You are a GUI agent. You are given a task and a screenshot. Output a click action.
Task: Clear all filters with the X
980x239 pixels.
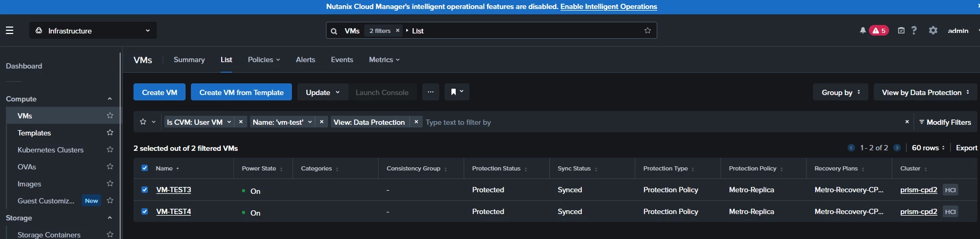pos(907,122)
